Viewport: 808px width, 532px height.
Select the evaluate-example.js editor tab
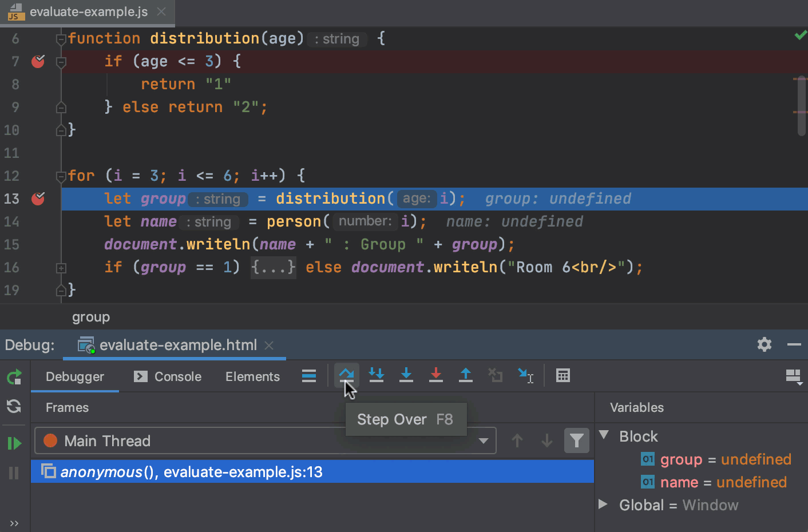[89, 11]
